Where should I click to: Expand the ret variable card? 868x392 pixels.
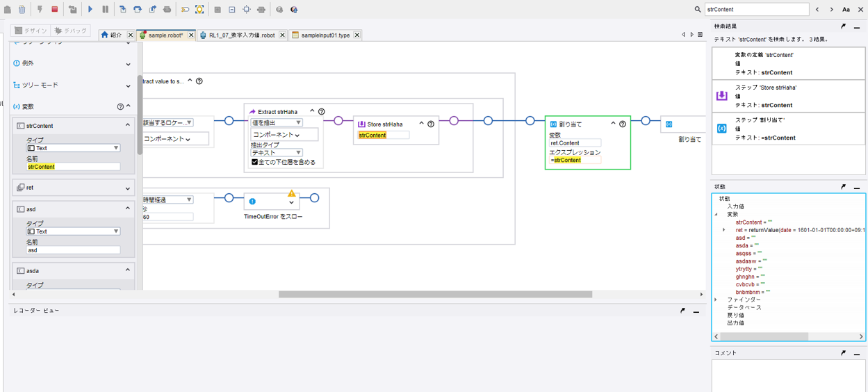pyautogui.click(x=128, y=188)
